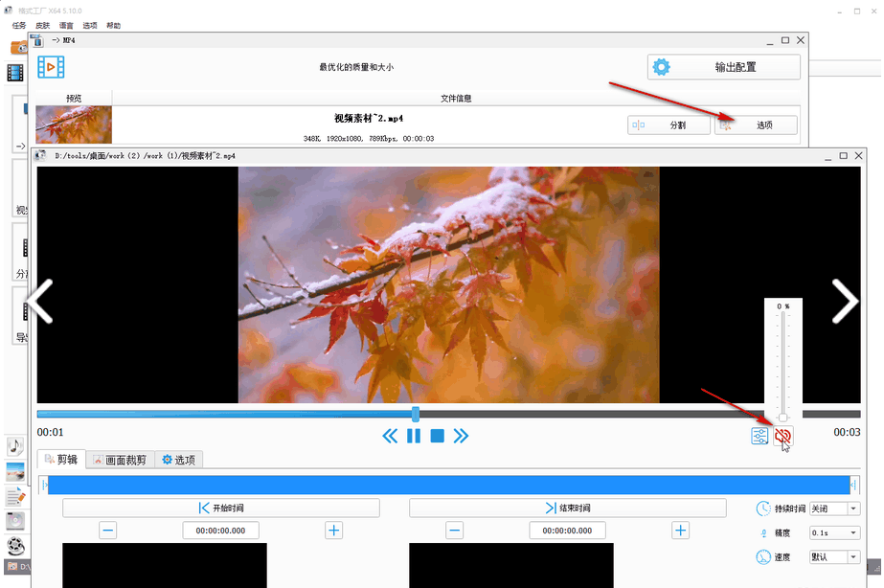This screenshot has width=884, height=588.
Task: Click the video thumbnail in the 预览 panel
Action: point(73,124)
